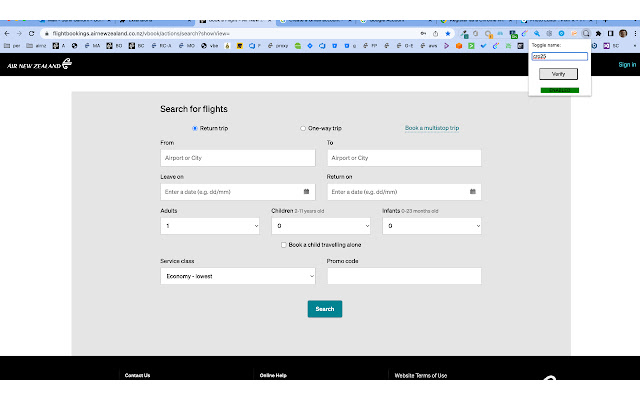Click the Search flights button
The width and height of the screenshot is (640, 400).
tap(325, 309)
